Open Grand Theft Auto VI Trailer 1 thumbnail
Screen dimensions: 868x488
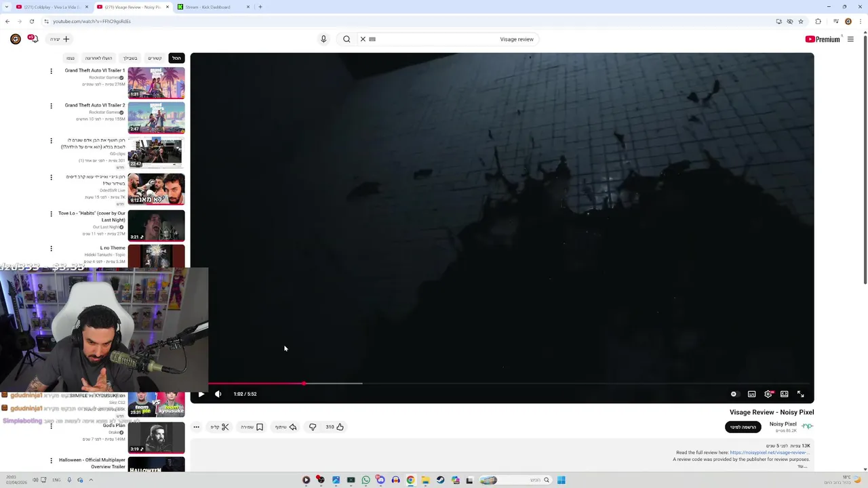[x=156, y=83]
